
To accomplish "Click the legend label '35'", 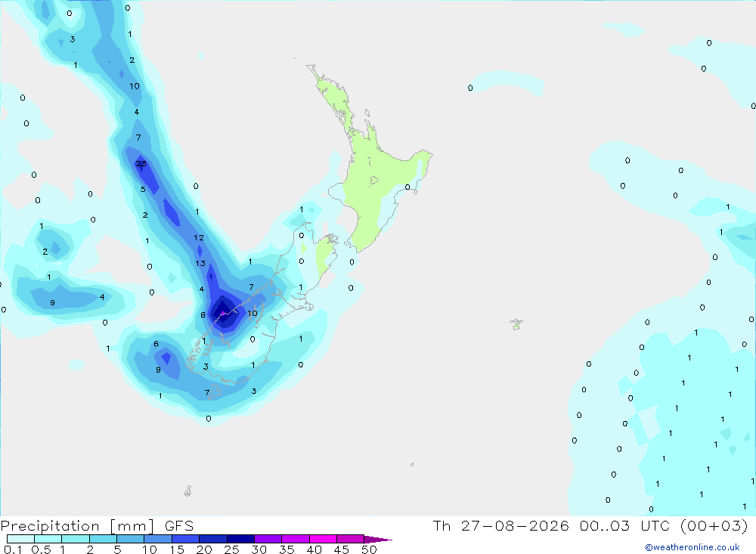I will coord(287,549).
